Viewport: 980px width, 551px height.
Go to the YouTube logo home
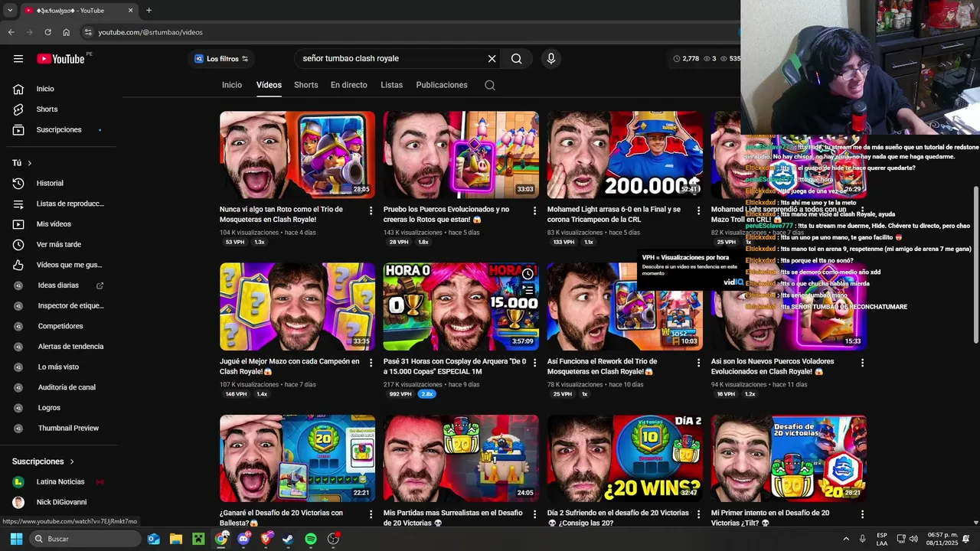click(x=60, y=59)
